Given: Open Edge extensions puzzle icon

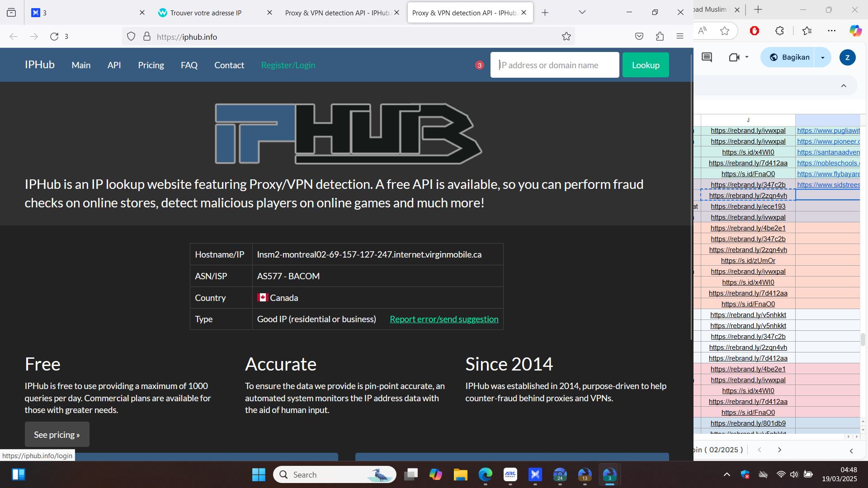Looking at the screenshot, I should [779, 31].
